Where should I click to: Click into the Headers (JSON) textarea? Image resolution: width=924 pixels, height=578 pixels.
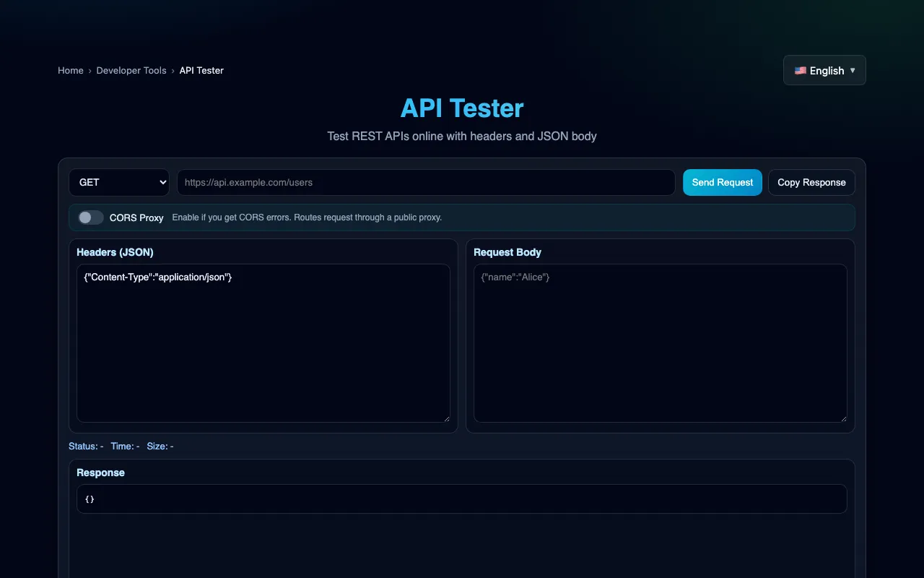point(263,343)
